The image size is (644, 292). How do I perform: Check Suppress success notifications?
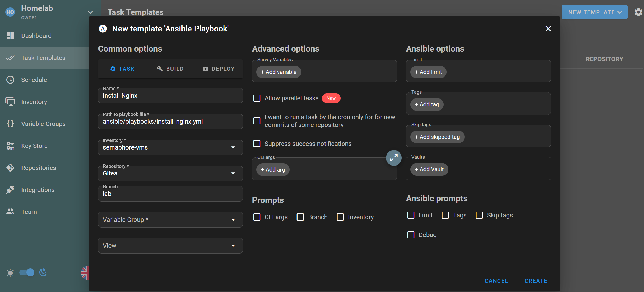click(x=257, y=144)
